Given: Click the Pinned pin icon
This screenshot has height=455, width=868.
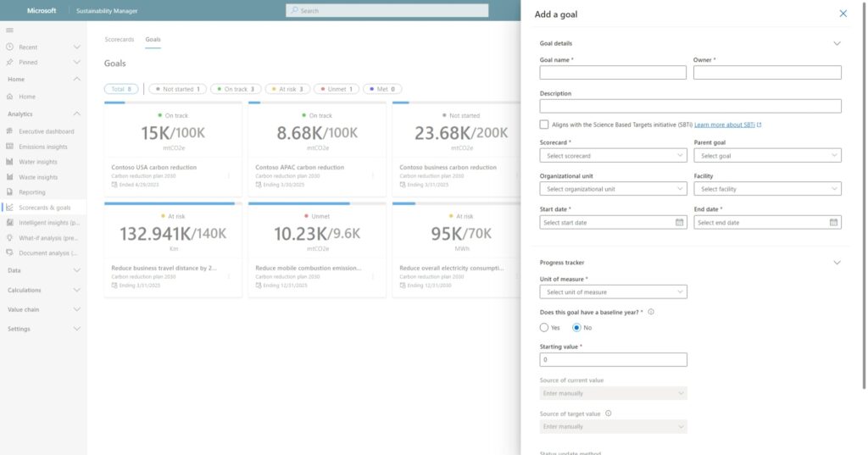Looking at the screenshot, I should pos(9,62).
